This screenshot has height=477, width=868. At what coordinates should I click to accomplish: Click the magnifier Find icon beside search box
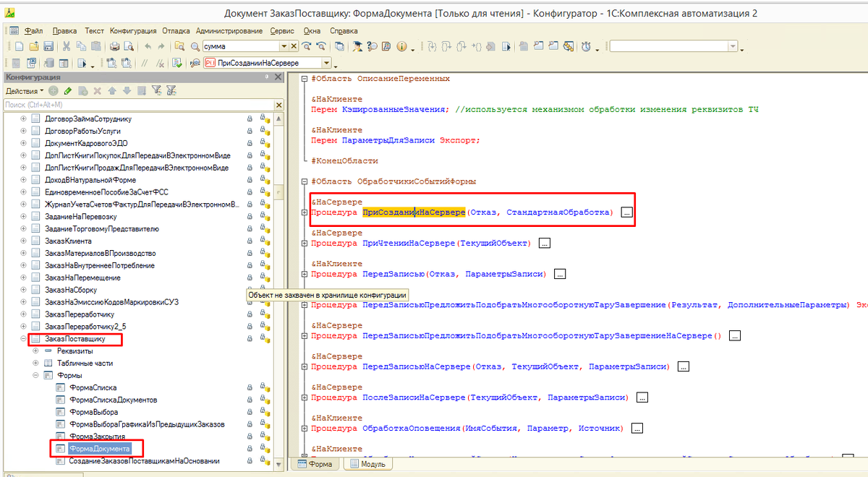(195, 46)
